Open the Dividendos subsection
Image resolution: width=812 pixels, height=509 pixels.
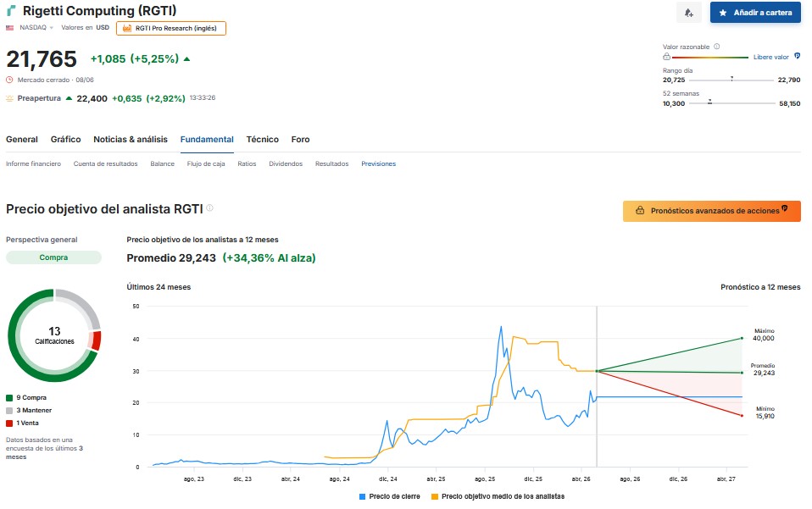point(286,164)
